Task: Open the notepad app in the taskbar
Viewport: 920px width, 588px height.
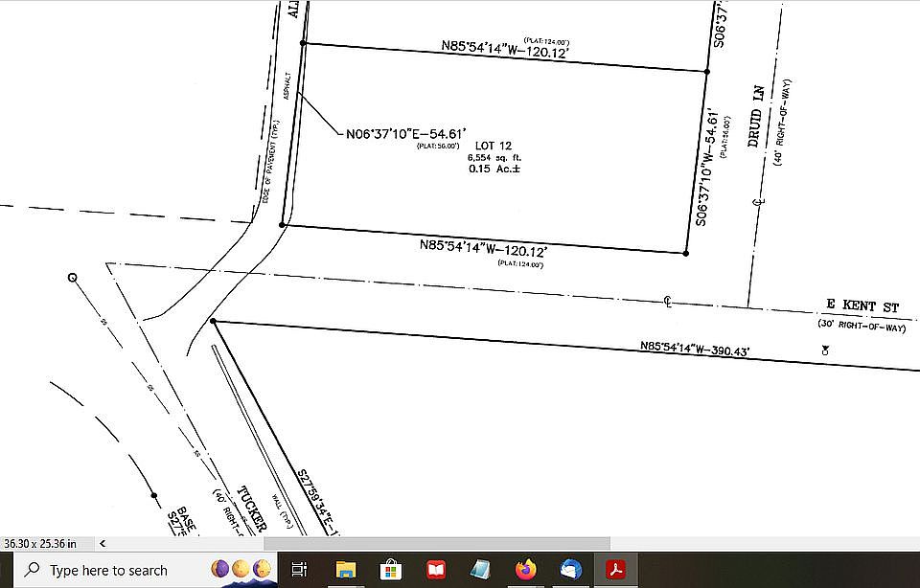Action: pyautogui.click(x=480, y=569)
